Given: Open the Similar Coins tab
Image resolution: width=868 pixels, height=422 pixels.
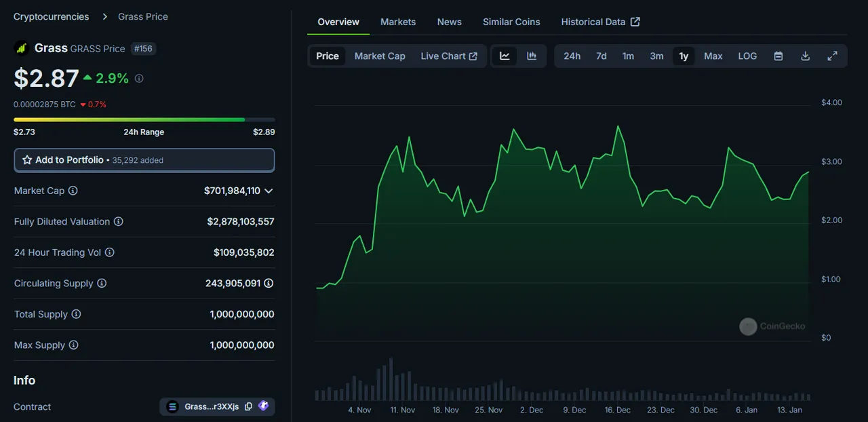Looking at the screenshot, I should (511, 22).
